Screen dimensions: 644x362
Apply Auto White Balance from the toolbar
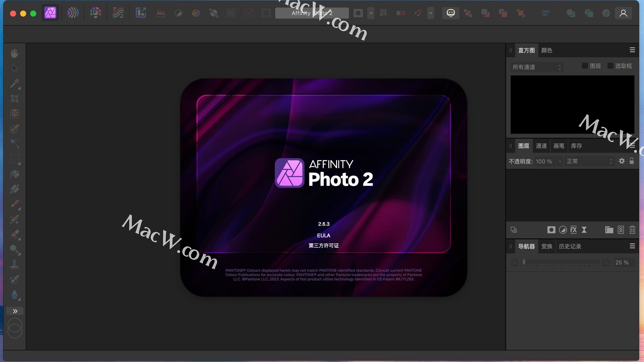click(214, 13)
